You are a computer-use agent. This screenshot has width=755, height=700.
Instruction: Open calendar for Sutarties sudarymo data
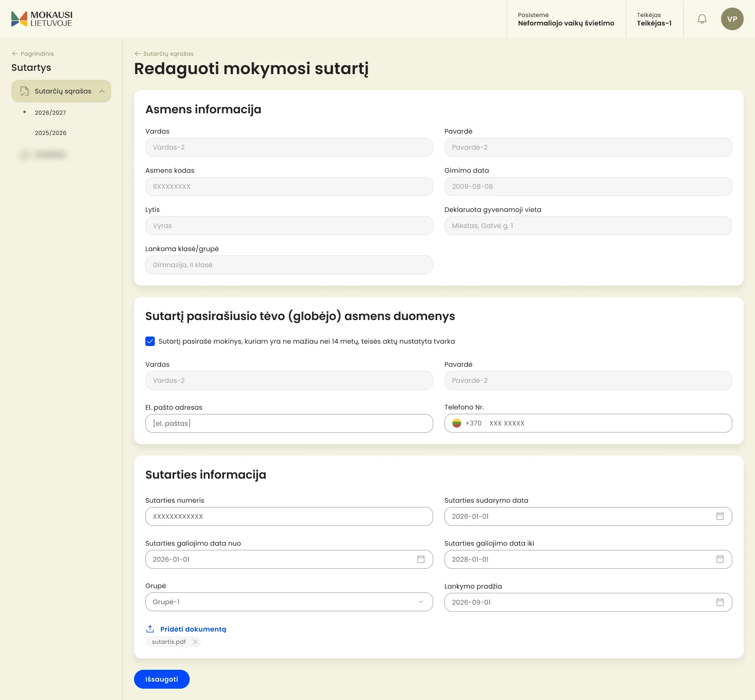(720, 516)
